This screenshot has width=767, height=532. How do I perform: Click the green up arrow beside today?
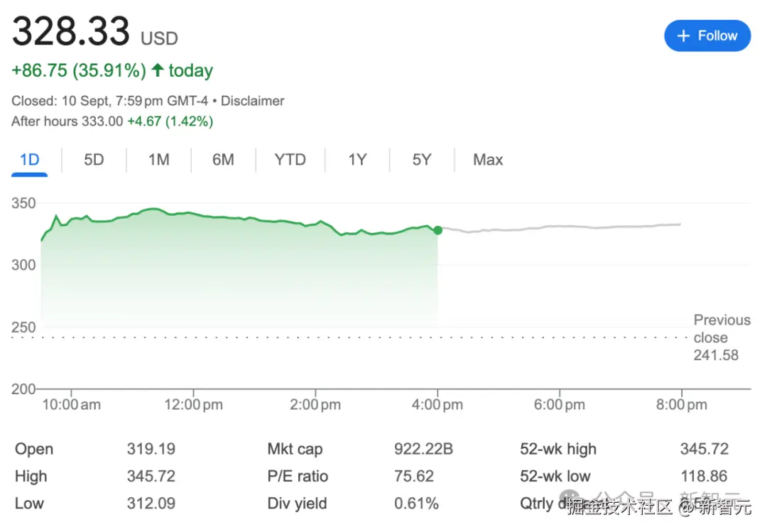[158, 70]
